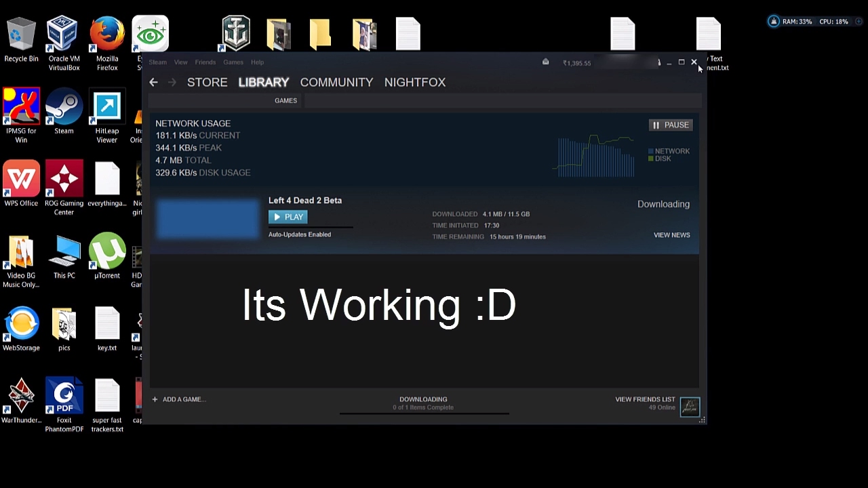The height and width of the screenshot is (488, 868).
Task: Select the key.txt file
Action: click(x=107, y=329)
